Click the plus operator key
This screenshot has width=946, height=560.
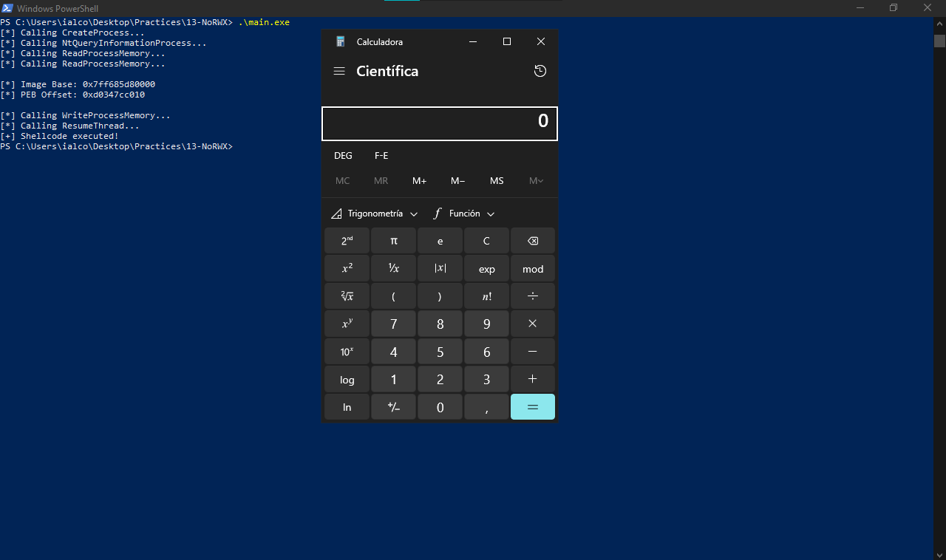click(x=533, y=379)
